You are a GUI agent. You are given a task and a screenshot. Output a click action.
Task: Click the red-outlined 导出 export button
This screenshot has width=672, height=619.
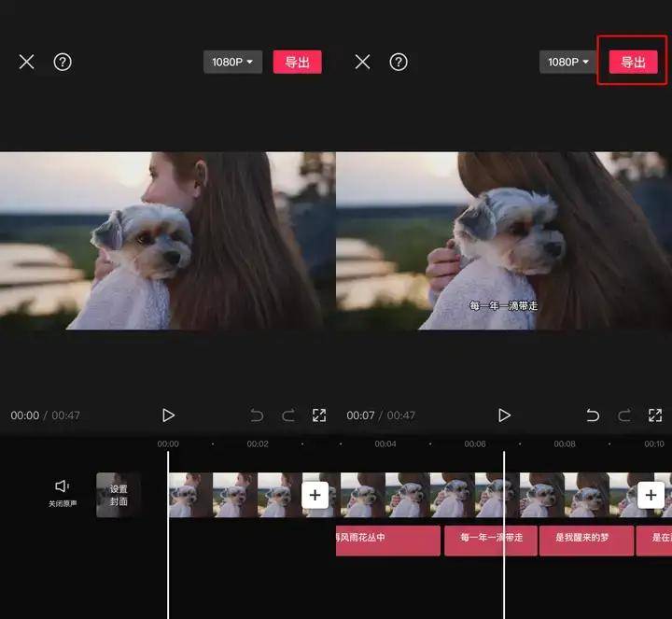coord(633,62)
